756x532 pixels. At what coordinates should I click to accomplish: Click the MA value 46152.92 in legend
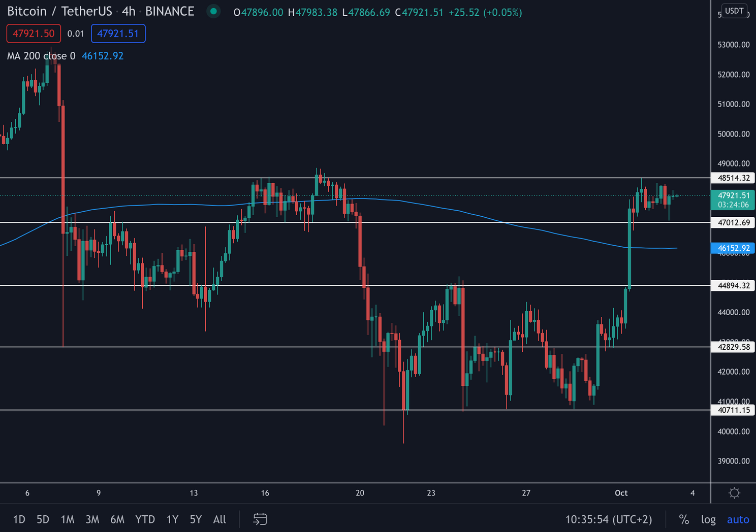pyautogui.click(x=103, y=56)
